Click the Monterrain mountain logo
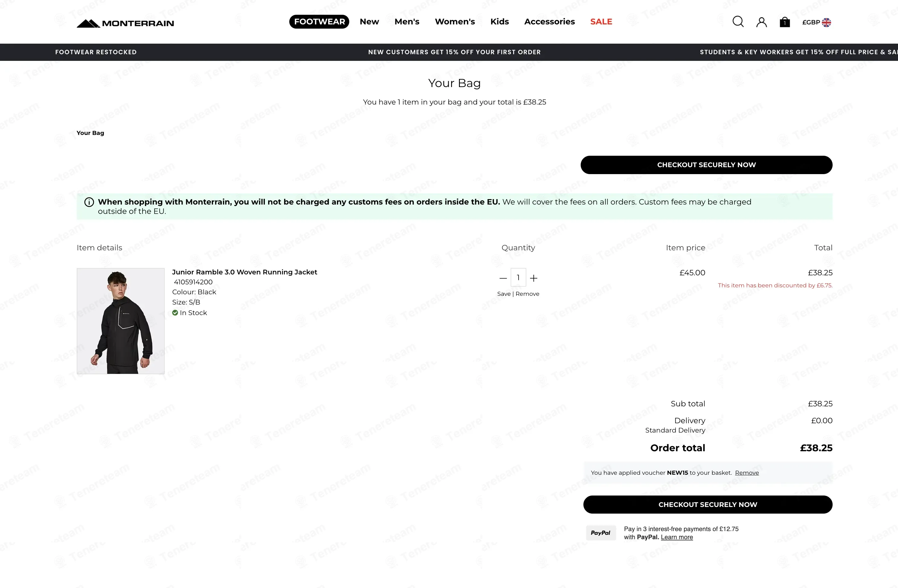 125,23
